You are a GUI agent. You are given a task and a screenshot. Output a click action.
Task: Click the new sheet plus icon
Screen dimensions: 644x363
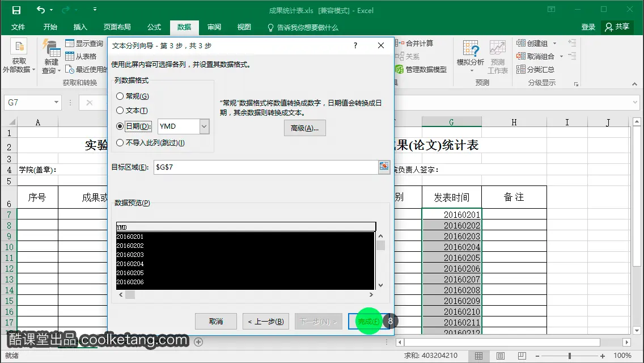tap(198, 342)
